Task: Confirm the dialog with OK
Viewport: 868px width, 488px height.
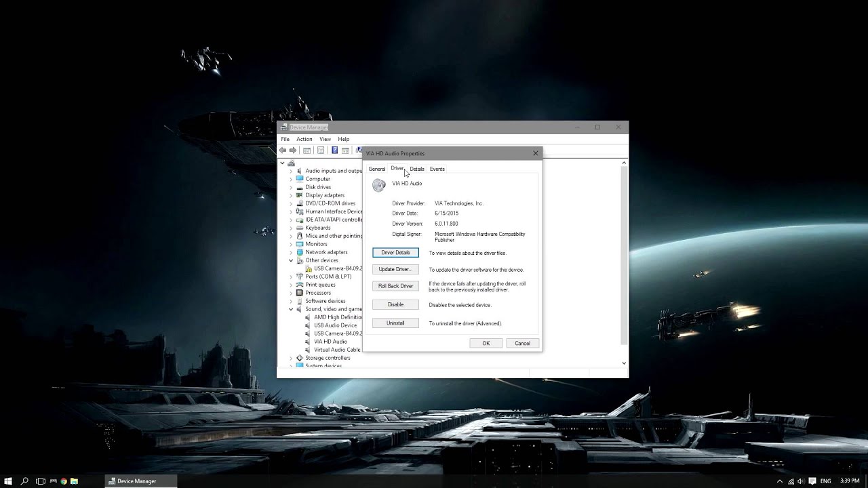Action: coord(486,343)
